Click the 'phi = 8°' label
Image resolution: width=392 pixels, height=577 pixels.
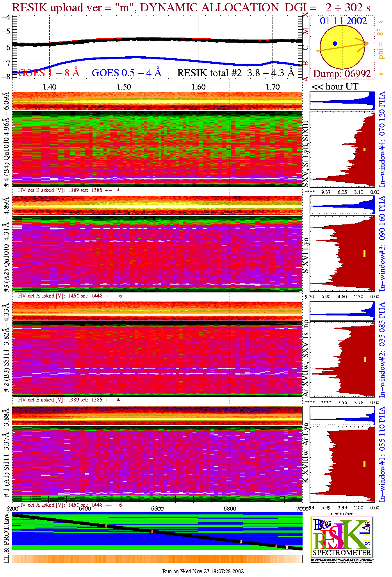coord(381,43)
